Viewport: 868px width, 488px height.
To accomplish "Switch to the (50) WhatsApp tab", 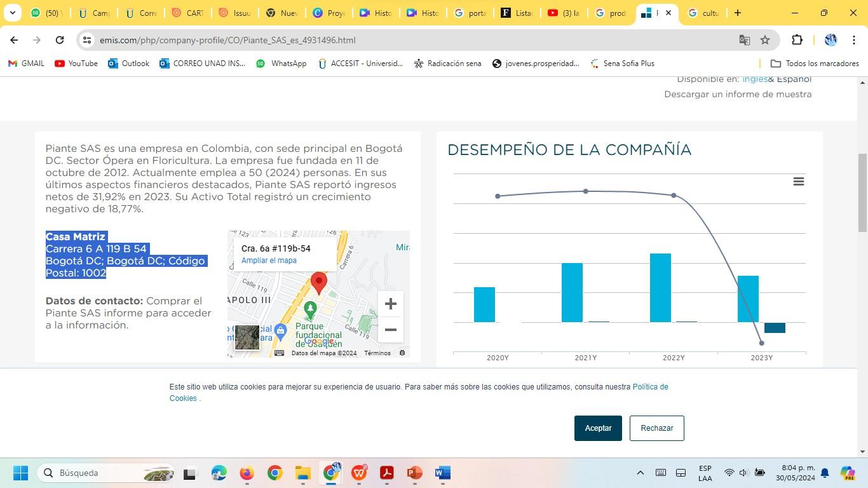I will click(46, 13).
